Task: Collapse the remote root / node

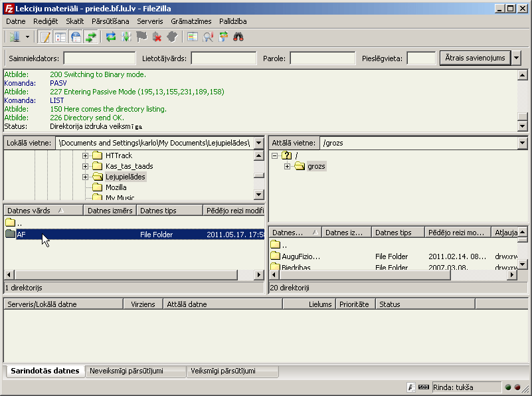Action: (274, 155)
